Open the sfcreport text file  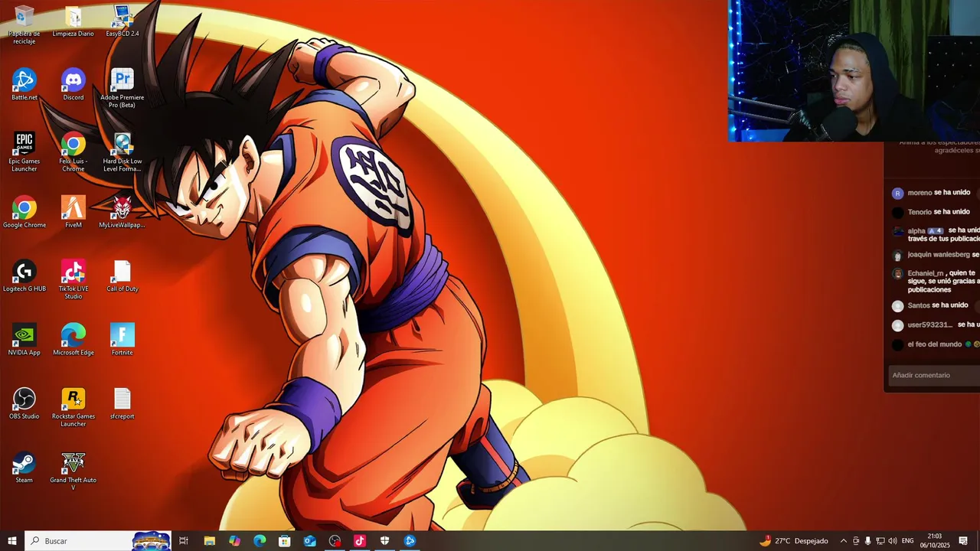coord(122,403)
